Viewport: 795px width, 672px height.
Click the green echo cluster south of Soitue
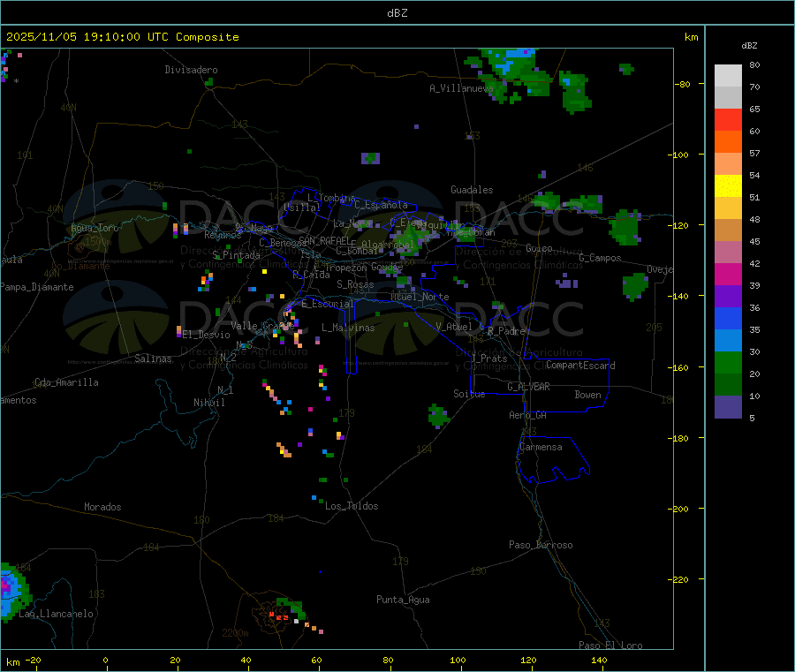tap(438, 416)
